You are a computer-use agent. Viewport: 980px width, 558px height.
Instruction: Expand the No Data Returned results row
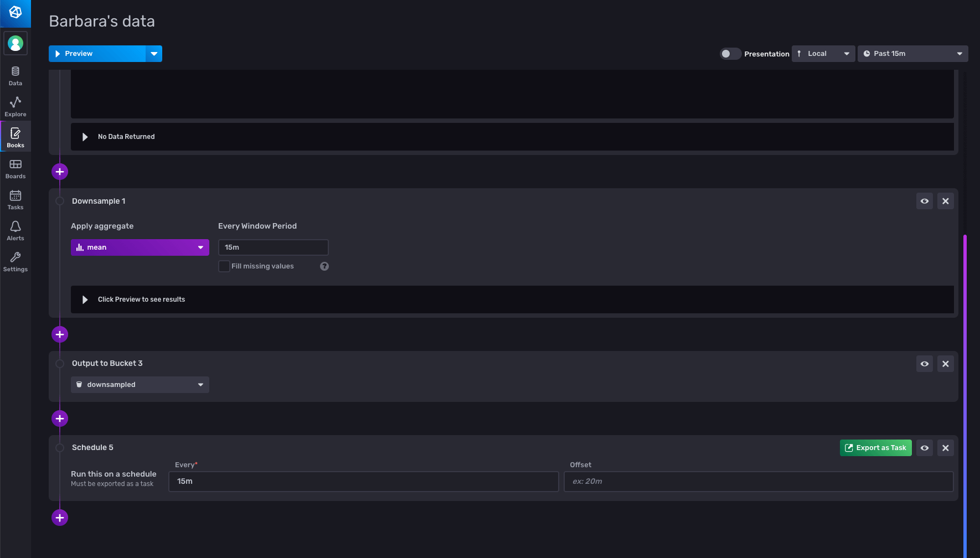85,137
